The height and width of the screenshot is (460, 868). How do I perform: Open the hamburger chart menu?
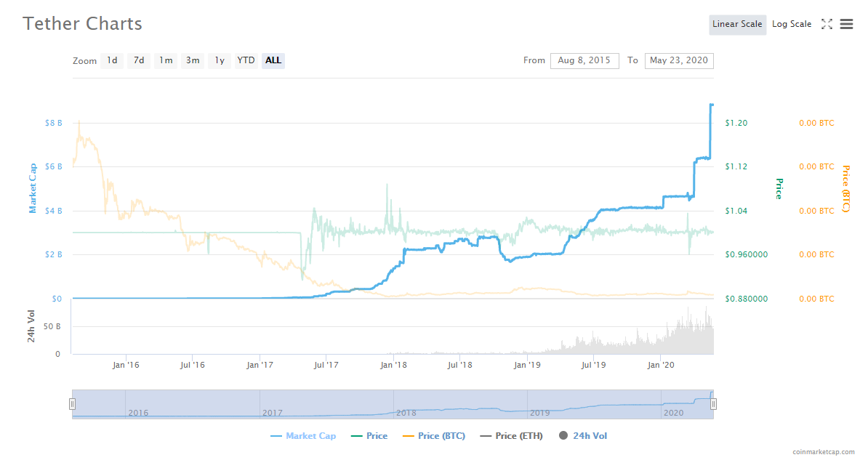click(846, 24)
